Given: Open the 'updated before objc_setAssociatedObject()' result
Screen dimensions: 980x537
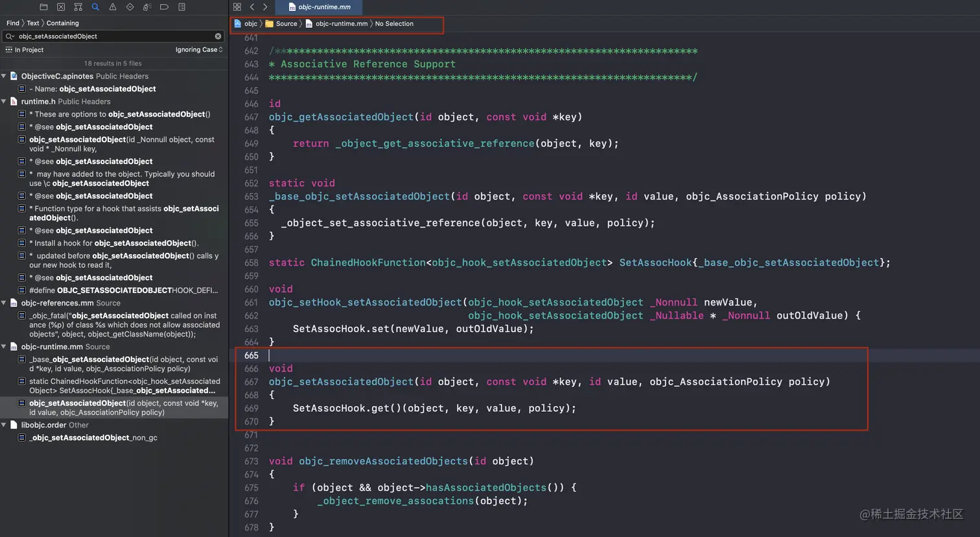Looking at the screenshot, I should pyautogui.click(x=114, y=260).
